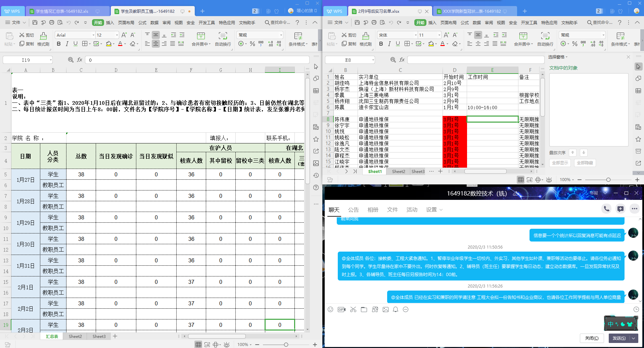Click Cut (剪切) in left window
This screenshot has width=644, height=348.
tap(27, 35)
